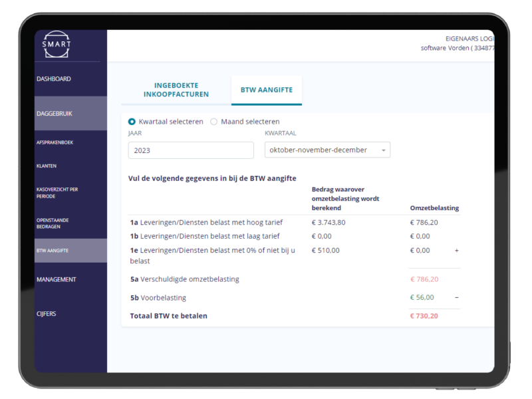Click the Eigenaars login text in header

[469, 39]
